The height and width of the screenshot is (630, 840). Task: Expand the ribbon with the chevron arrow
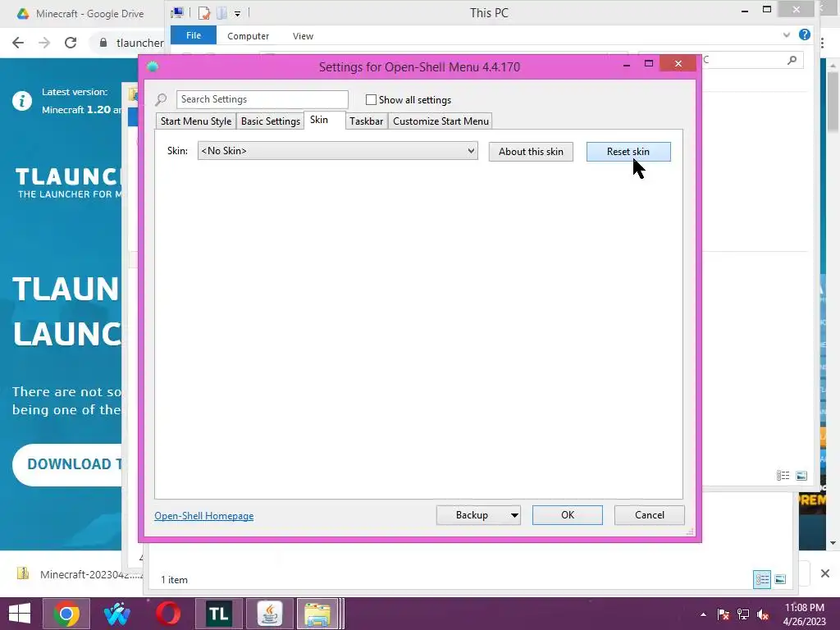[x=787, y=35]
